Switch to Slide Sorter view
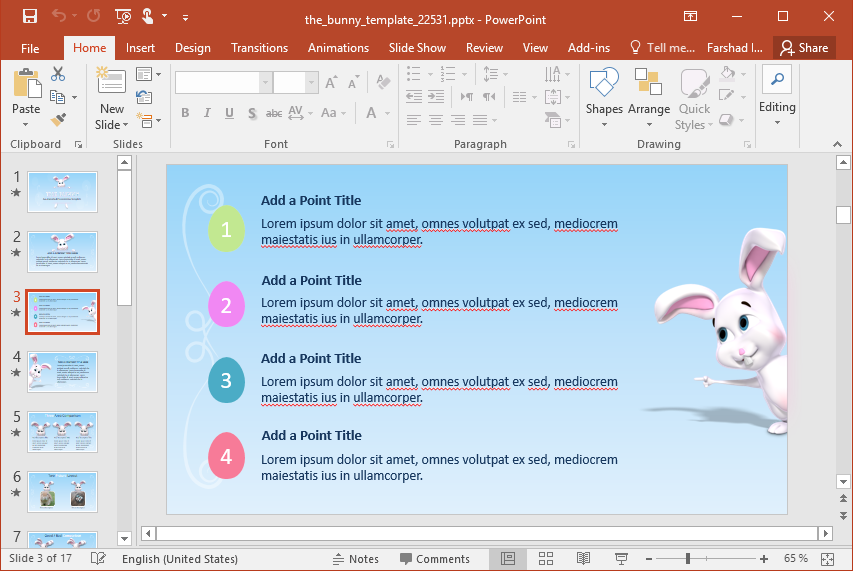Screen dimensions: 853x571 coord(546,559)
